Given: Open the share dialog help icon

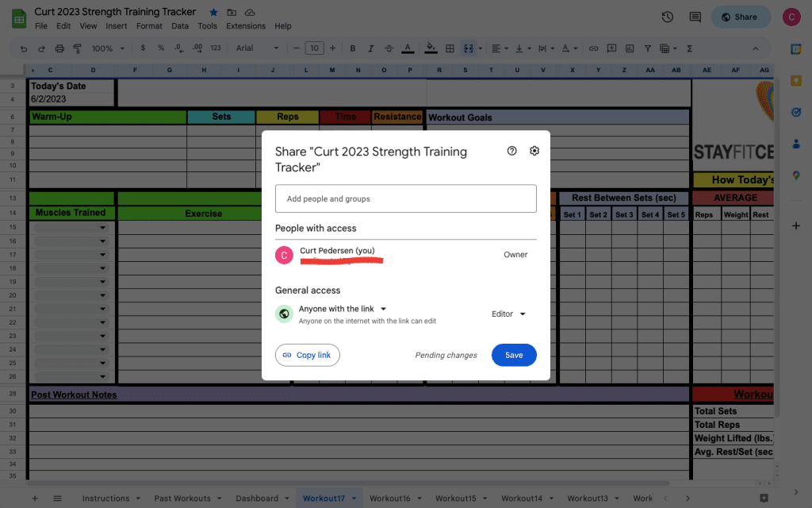Looking at the screenshot, I should click(512, 151).
